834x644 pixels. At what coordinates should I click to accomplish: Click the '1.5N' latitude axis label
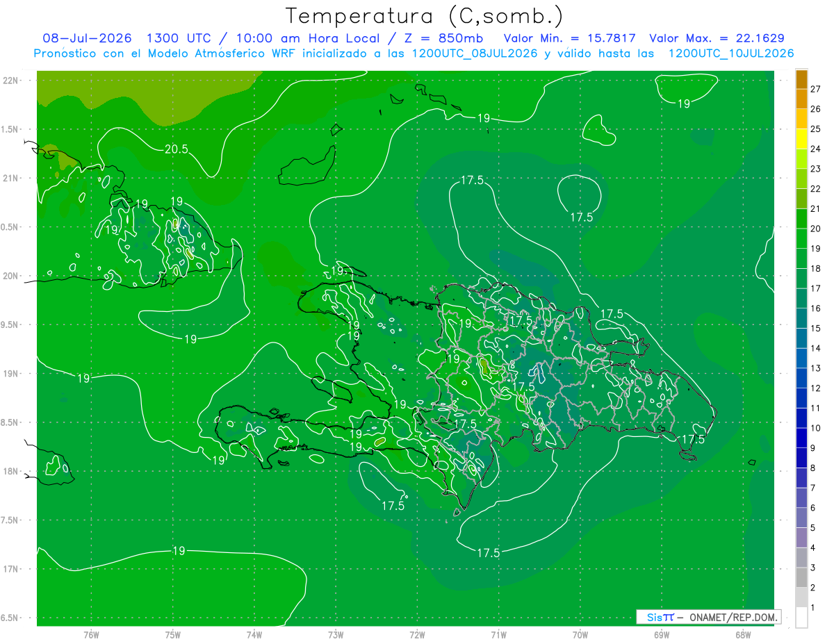pyautogui.click(x=10, y=129)
